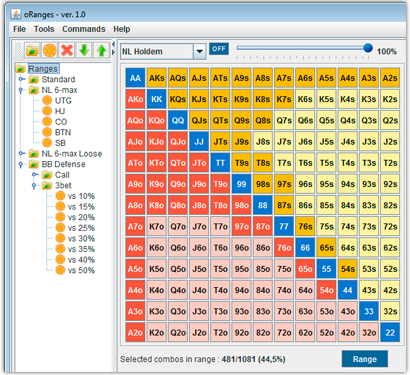Toggle the 65o hand cell
Screen dimensions: 410x375
(305, 269)
